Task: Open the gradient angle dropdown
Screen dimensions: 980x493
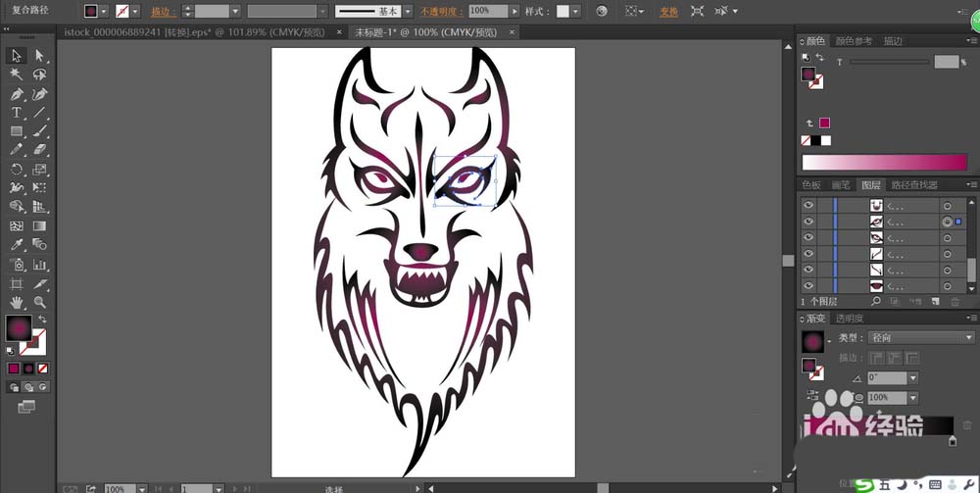Action: pyautogui.click(x=913, y=378)
